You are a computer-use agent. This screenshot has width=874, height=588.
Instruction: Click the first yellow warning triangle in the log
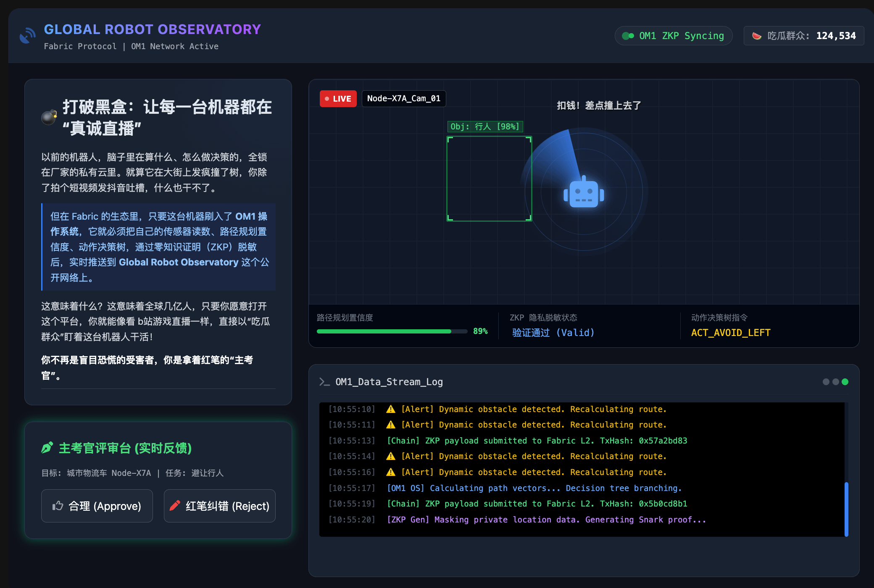point(391,409)
